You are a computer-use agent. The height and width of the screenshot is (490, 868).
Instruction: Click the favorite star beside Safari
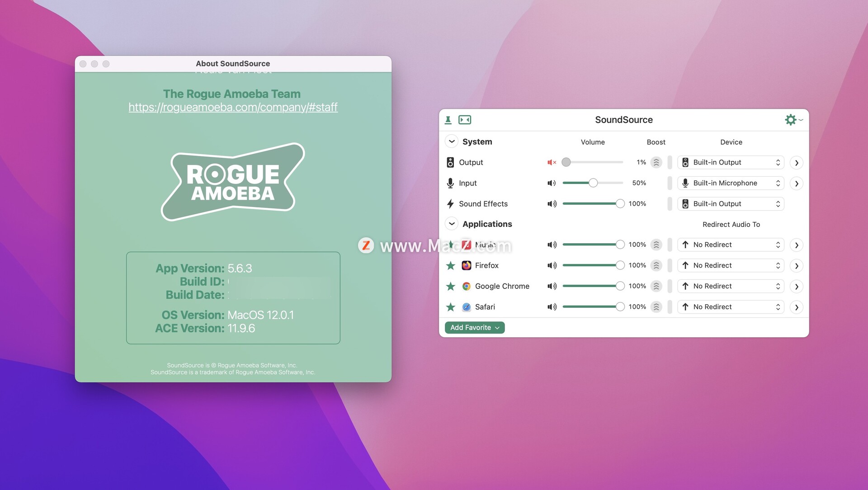coord(451,307)
